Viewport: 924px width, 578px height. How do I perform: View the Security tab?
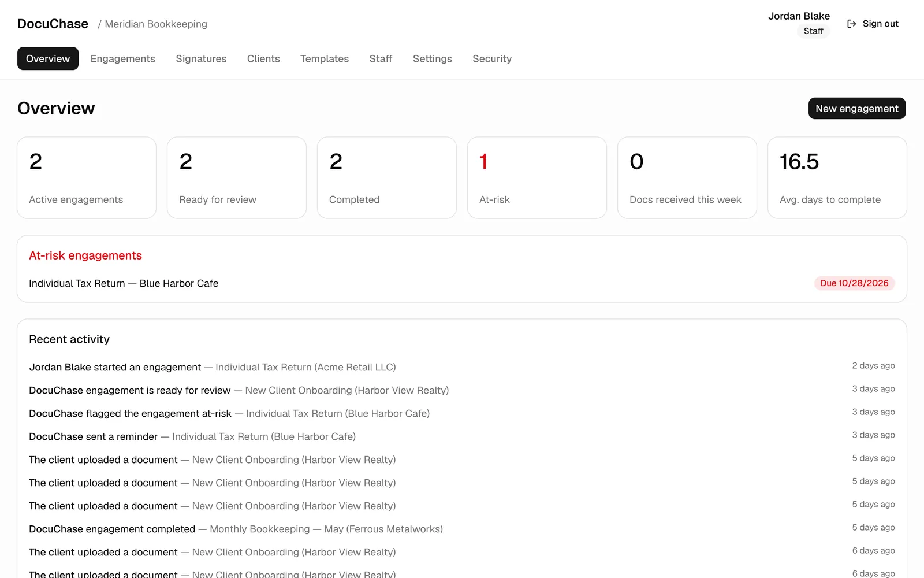point(492,58)
